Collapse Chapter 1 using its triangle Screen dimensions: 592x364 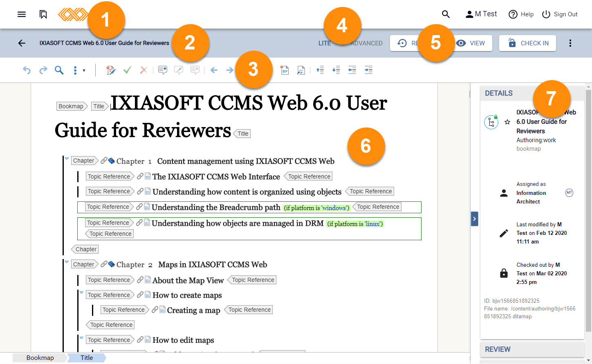(x=67, y=159)
